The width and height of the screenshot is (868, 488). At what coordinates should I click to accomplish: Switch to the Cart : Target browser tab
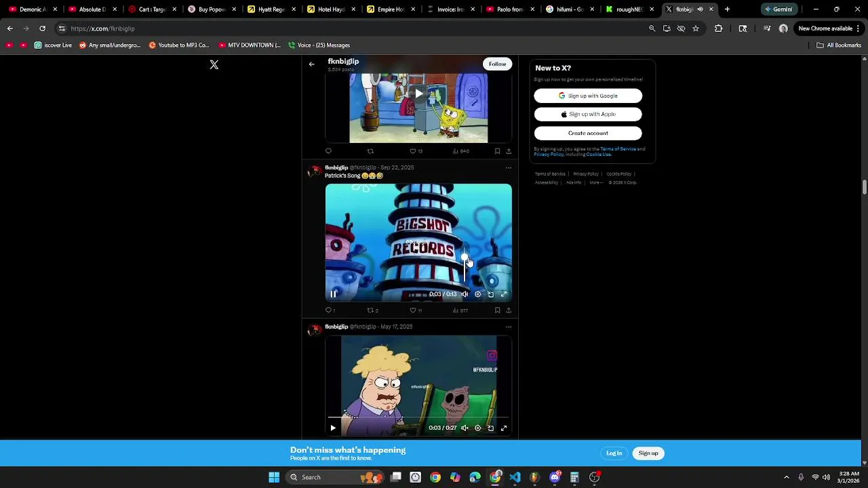(x=152, y=9)
